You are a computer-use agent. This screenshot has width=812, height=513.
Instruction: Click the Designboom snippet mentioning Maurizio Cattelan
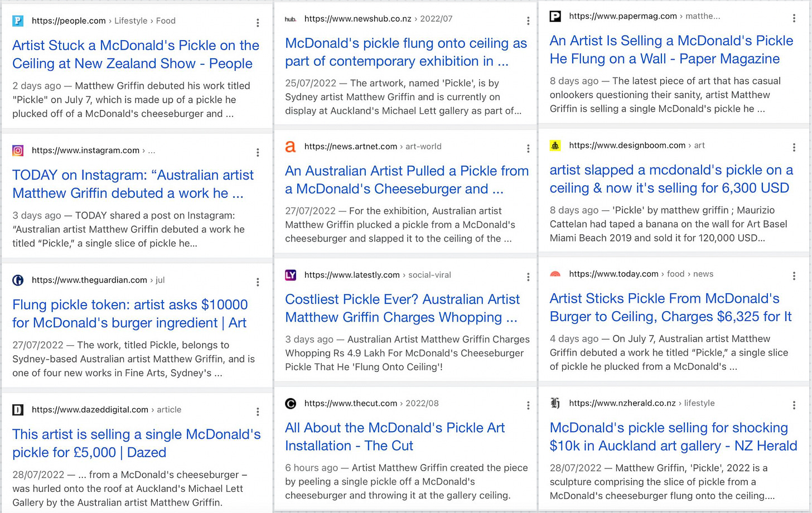coord(669,224)
